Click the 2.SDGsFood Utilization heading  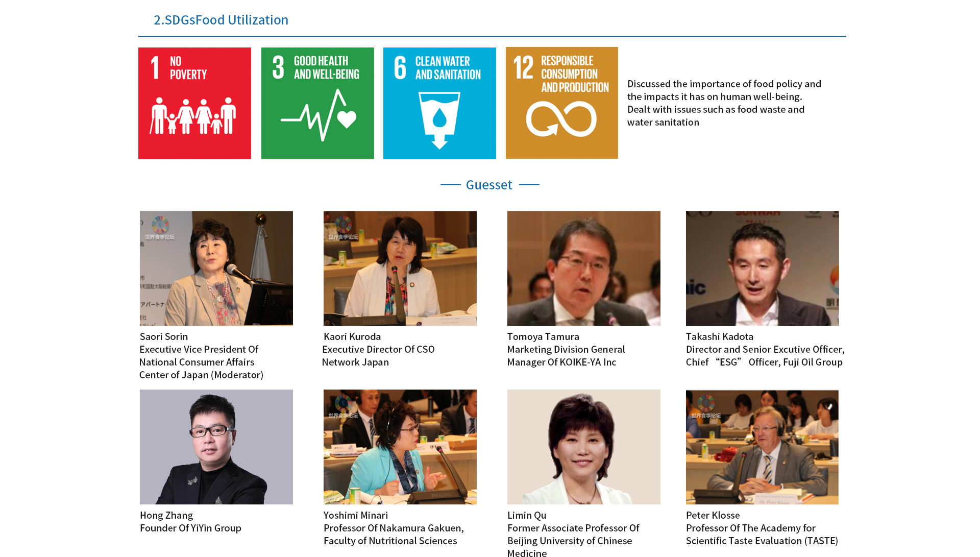[x=221, y=20]
